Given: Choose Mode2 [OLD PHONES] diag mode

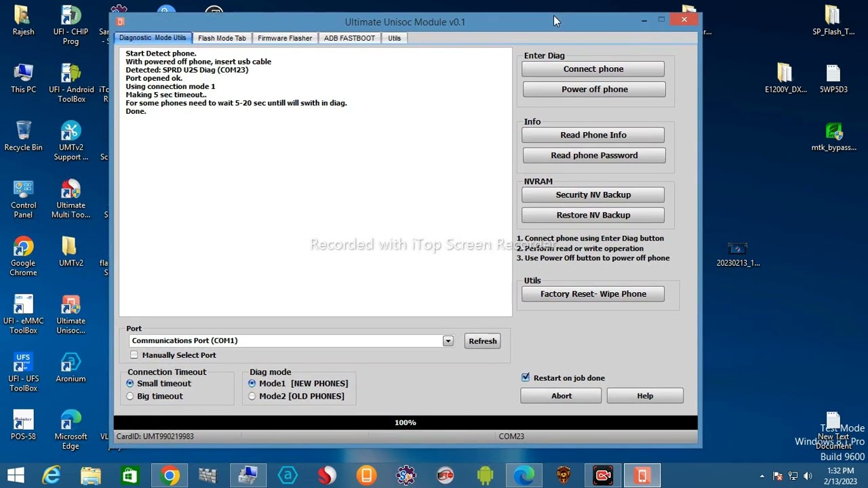Looking at the screenshot, I should click(252, 396).
